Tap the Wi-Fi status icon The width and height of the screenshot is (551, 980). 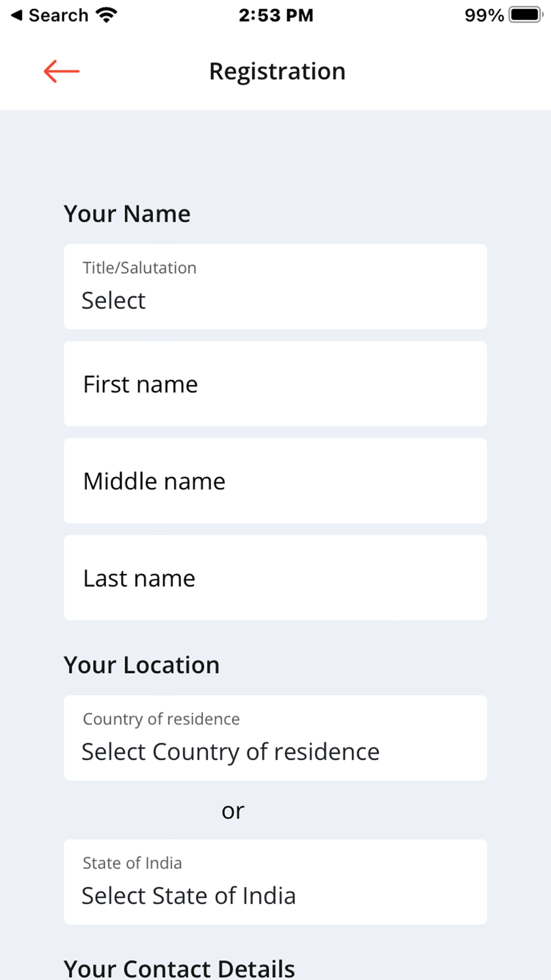tap(106, 15)
